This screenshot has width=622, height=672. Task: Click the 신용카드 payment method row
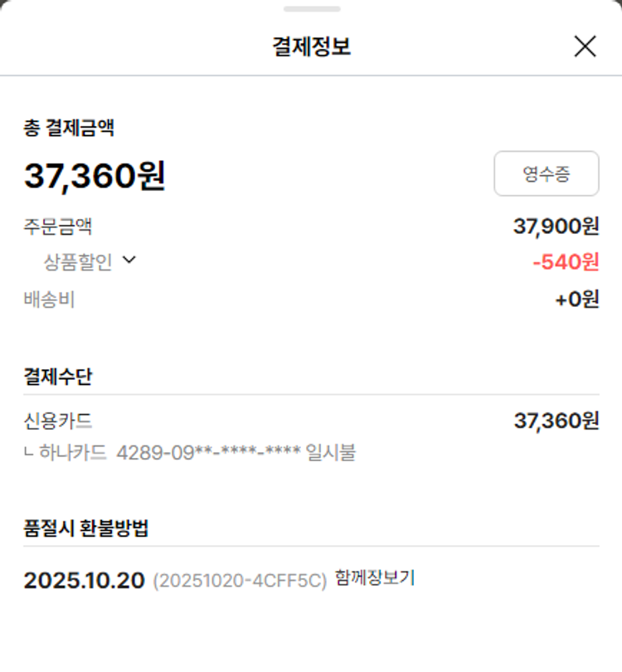tap(58, 421)
